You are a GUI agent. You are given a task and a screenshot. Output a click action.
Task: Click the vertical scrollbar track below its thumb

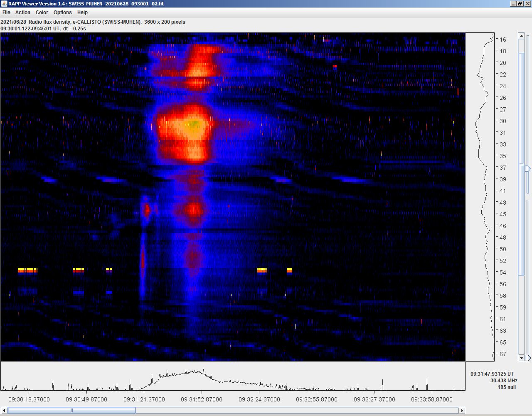[522, 314]
